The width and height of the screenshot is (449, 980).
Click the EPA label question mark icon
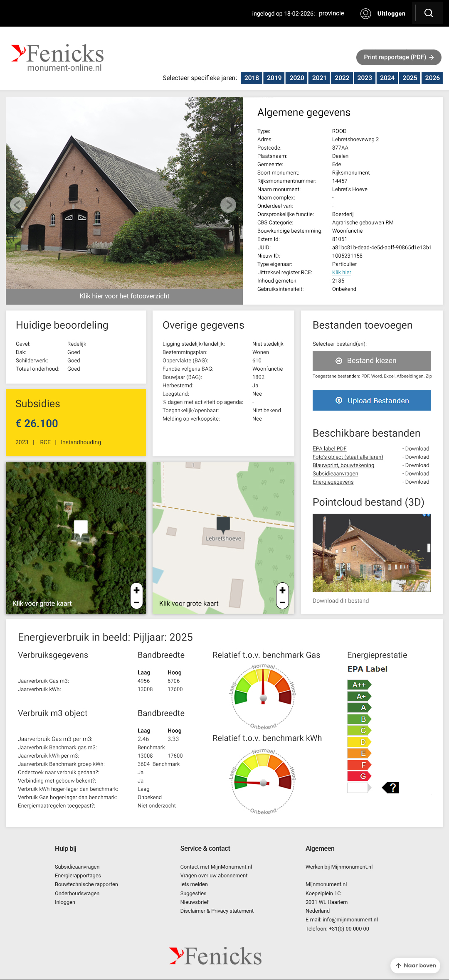tap(391, 788)
